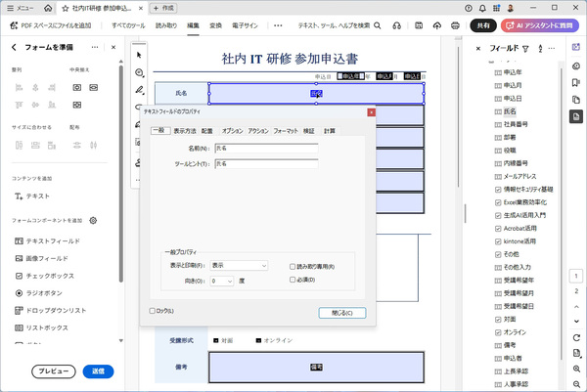Switch to the 表示方法 tab

185,131
